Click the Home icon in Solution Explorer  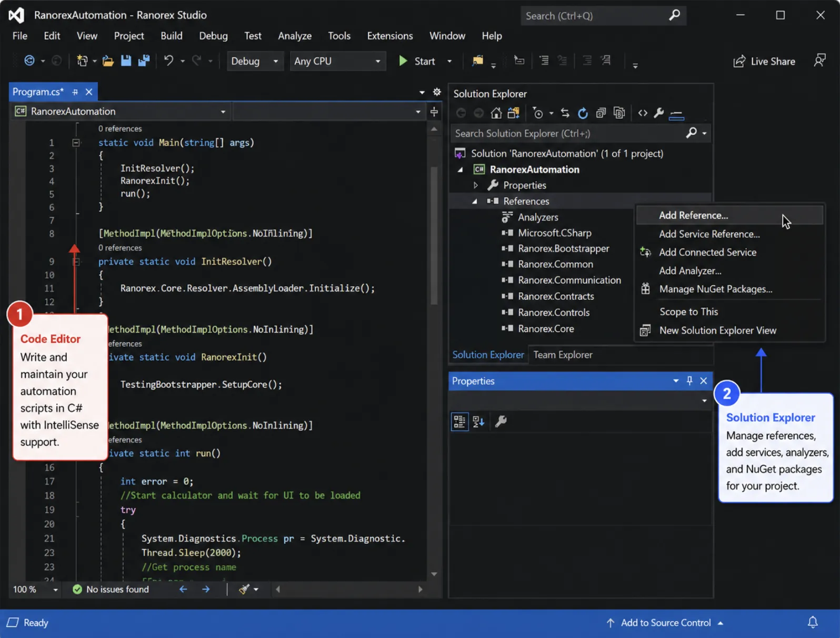pyautogui.click(x=496, y=113)
